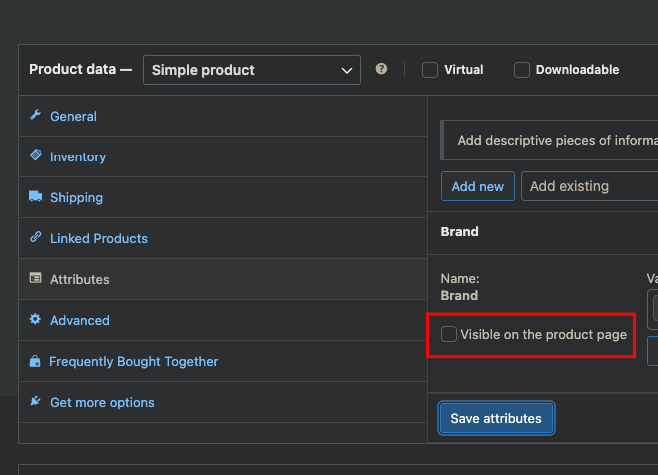Click the Save attributes button
This screenshot has height=475, width=658.
(x=496, y=418)
